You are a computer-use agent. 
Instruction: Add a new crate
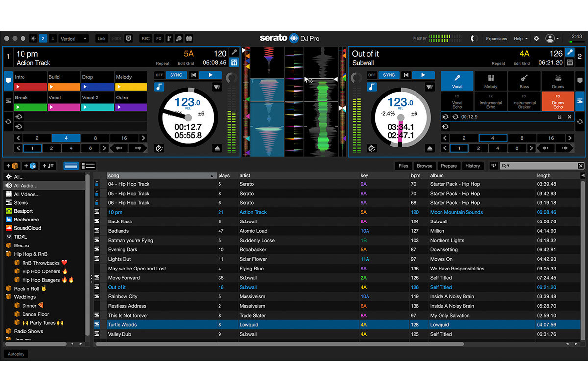[x=12, y=166]
